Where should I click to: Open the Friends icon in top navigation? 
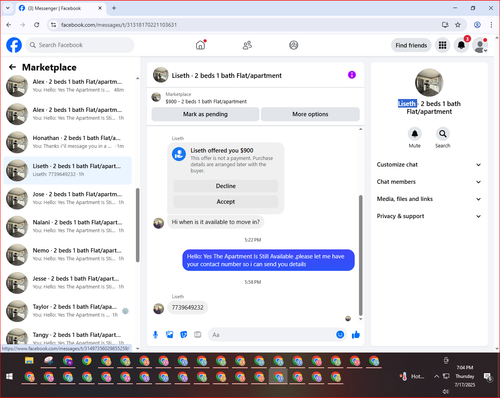tap(247, 45)
